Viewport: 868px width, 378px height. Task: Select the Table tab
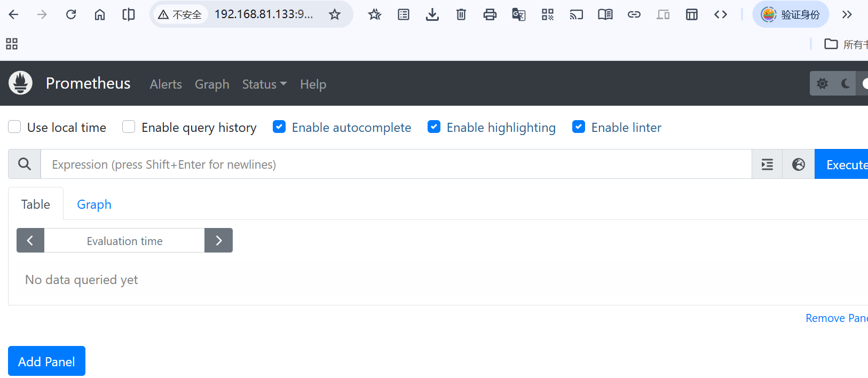coord(36,204)
